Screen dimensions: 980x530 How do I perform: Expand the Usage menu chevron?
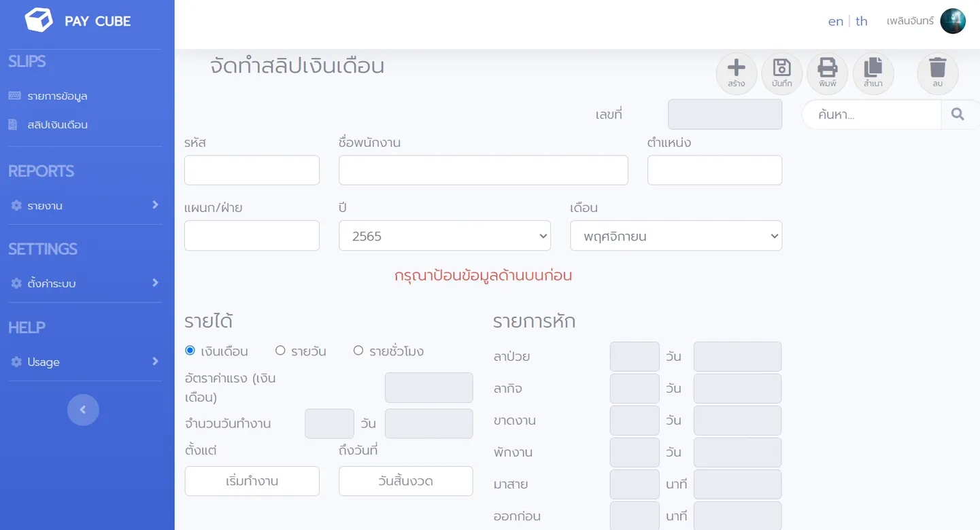tap(155, 361)
